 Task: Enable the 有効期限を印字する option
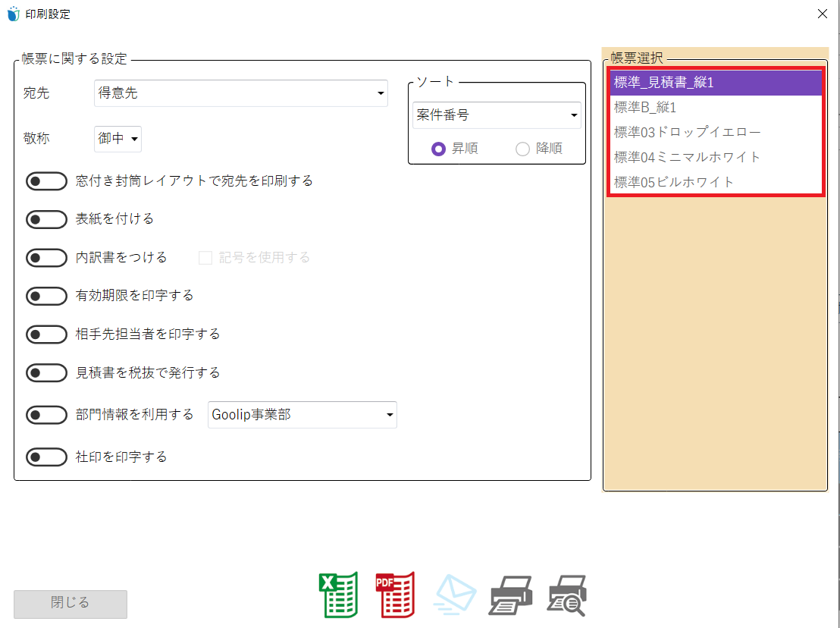pos(46,296)
